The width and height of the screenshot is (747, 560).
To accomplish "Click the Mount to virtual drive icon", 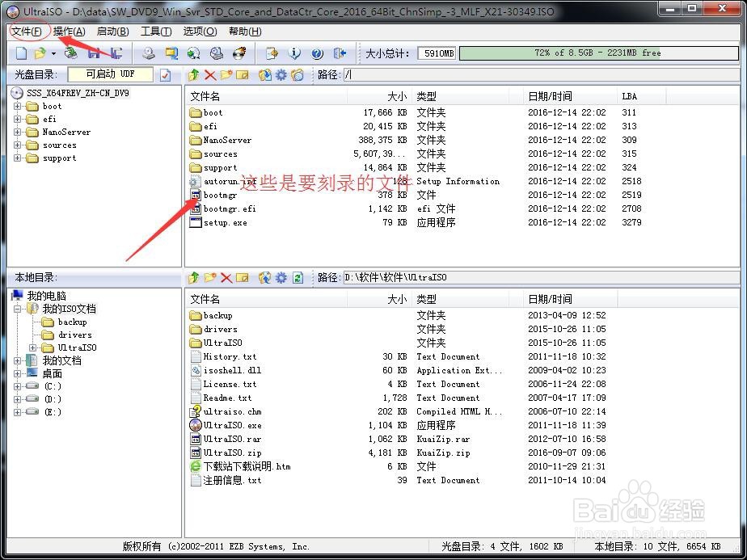I will coord(217,53).
